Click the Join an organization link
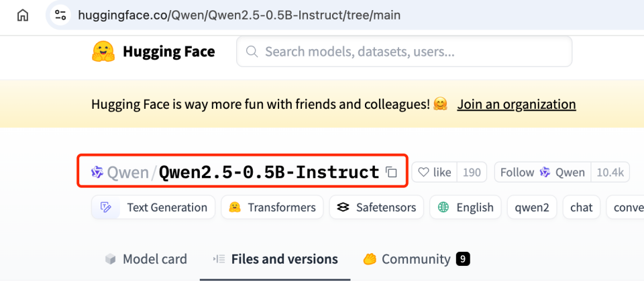Screen dimensions: 644x286 (x=517, y=104)
